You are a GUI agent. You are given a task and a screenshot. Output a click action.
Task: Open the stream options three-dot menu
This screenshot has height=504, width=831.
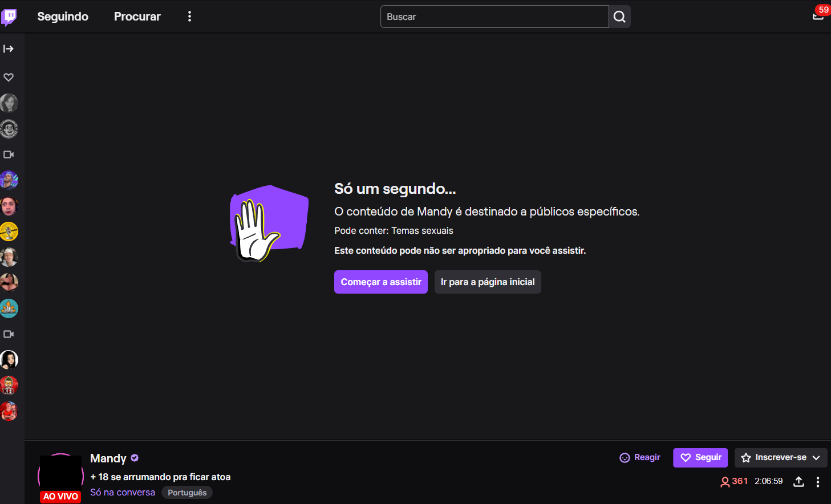(818, 482)
